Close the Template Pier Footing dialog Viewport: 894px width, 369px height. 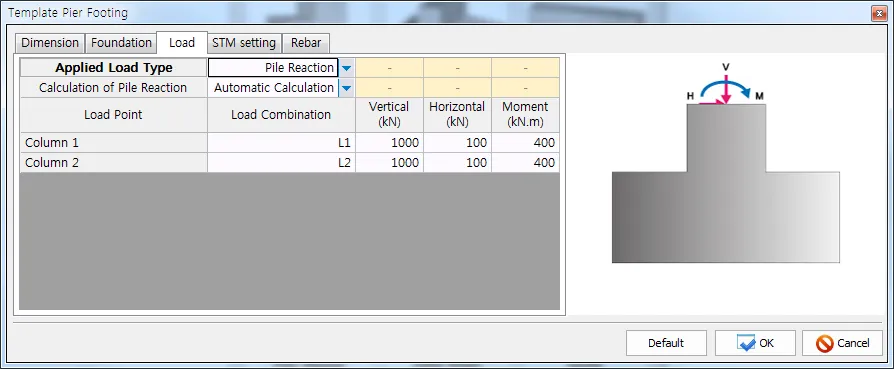pyautogui.click(x=879, y=13)
